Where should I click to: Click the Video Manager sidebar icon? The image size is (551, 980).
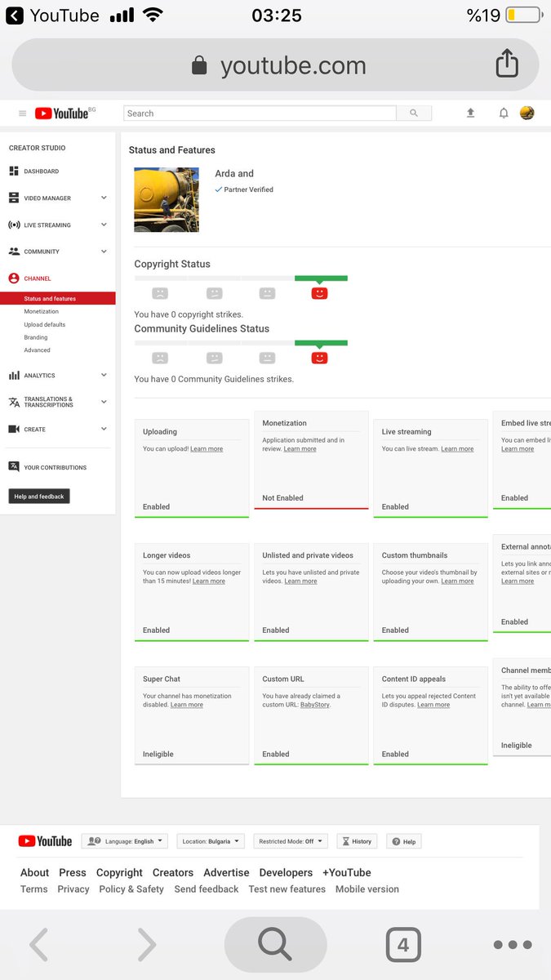14,198
